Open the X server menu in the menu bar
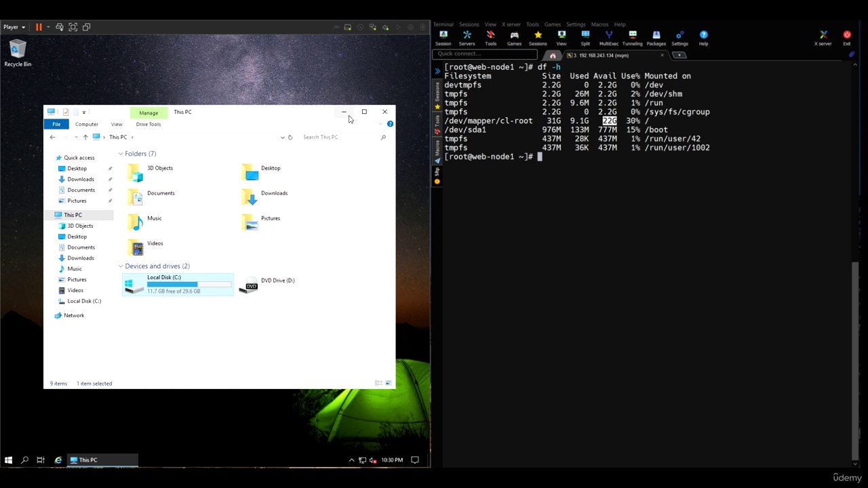 pyautogui.click(x=511, y=24)
